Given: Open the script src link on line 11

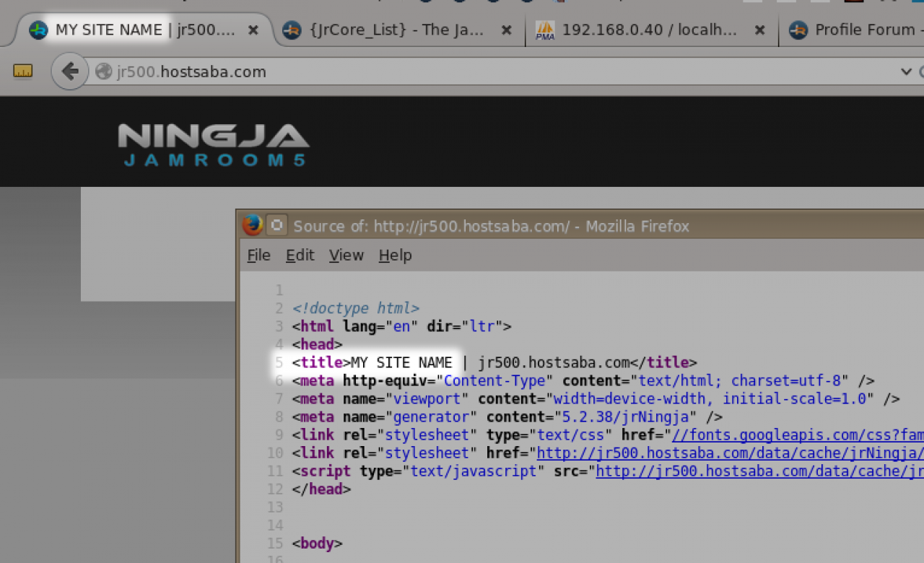Looking at the screenshot, I should click(x=759, y=471).
